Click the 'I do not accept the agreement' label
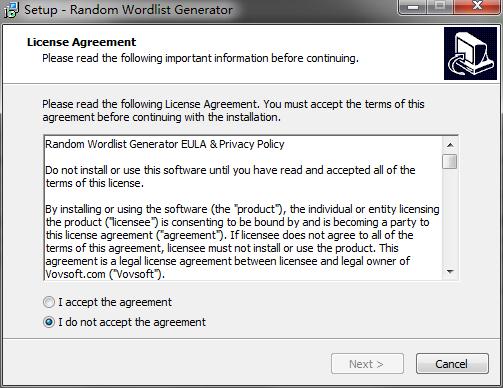 tap(132, 322)
